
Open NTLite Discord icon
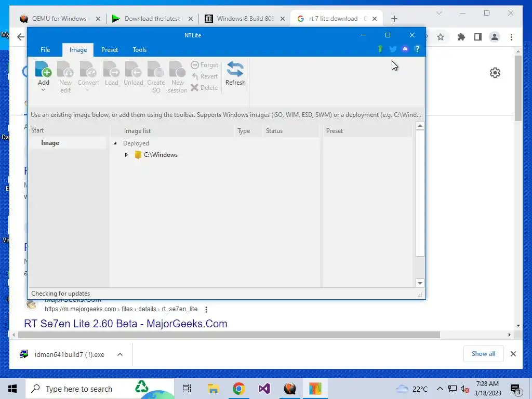click(405, 49)
